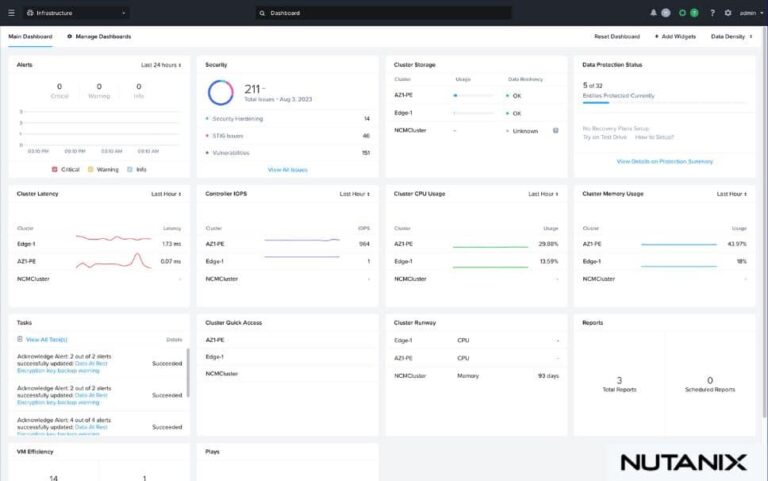This screenshot has height=481, width=768.
Task: Open View All Task(s) link
Action: (47, 339)
